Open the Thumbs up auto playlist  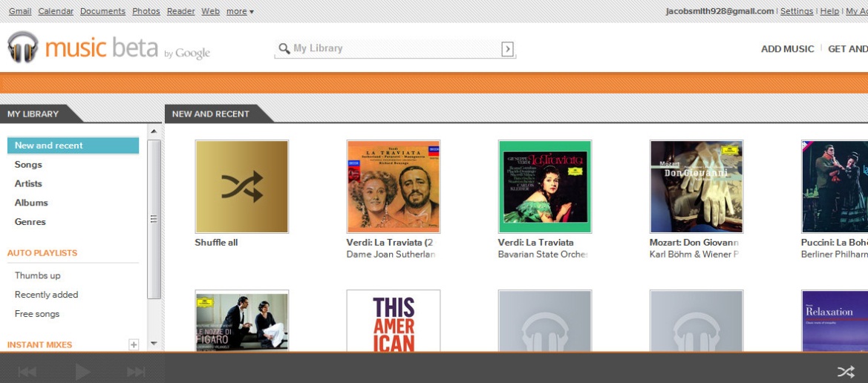coord(38,275)
